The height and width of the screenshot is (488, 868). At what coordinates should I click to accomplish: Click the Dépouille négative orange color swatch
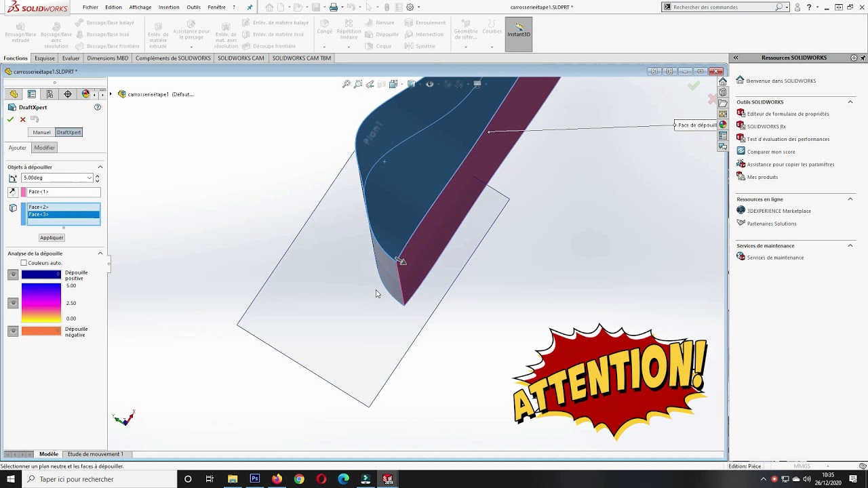(x=41, y=331)
